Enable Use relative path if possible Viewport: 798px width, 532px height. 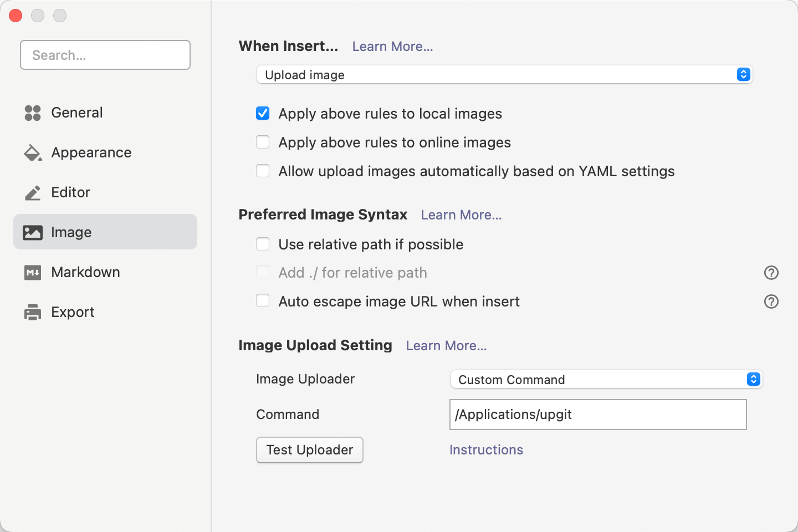coord(263,244)
